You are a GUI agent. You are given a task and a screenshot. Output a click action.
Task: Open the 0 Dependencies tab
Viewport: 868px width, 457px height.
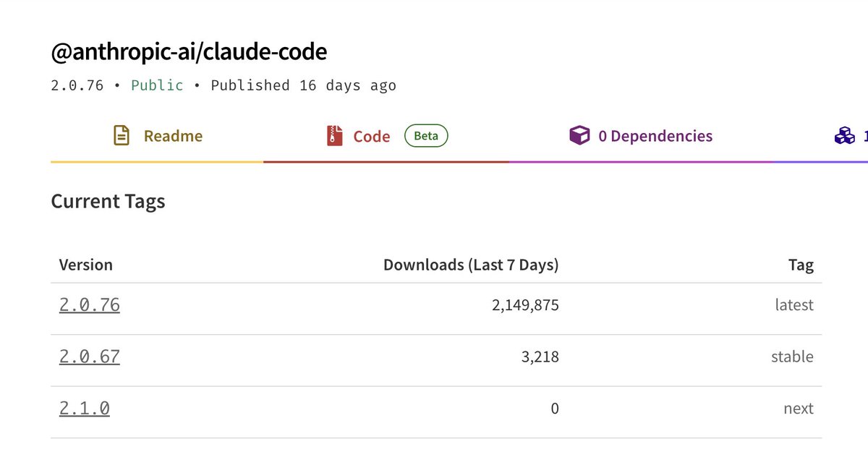(641, 136)
